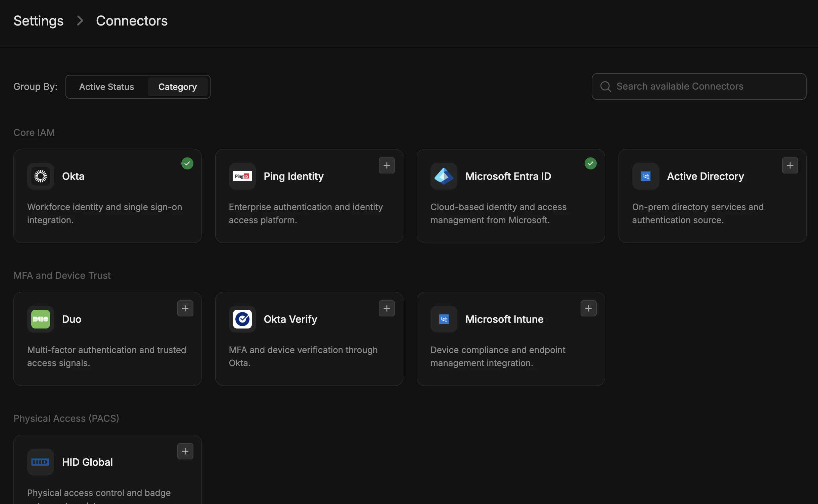Click the Okta Verify logo icon

[242, 319]
